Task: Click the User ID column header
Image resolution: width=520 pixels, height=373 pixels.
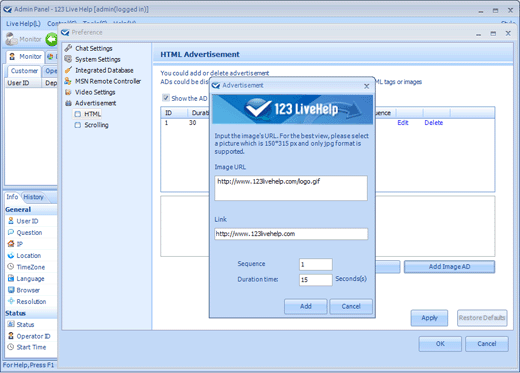Action: coord(23,83)
